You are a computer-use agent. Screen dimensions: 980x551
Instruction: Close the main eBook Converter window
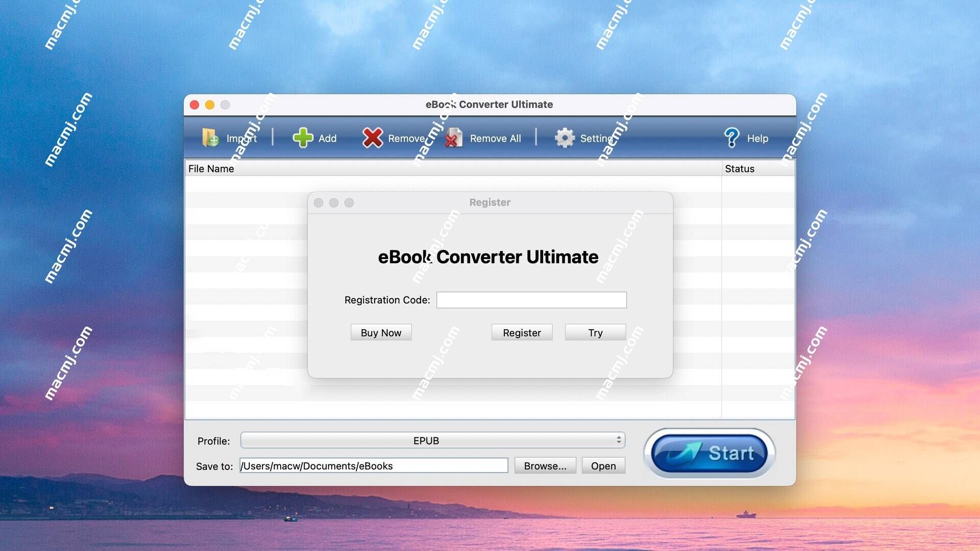(x=194, y=105)
